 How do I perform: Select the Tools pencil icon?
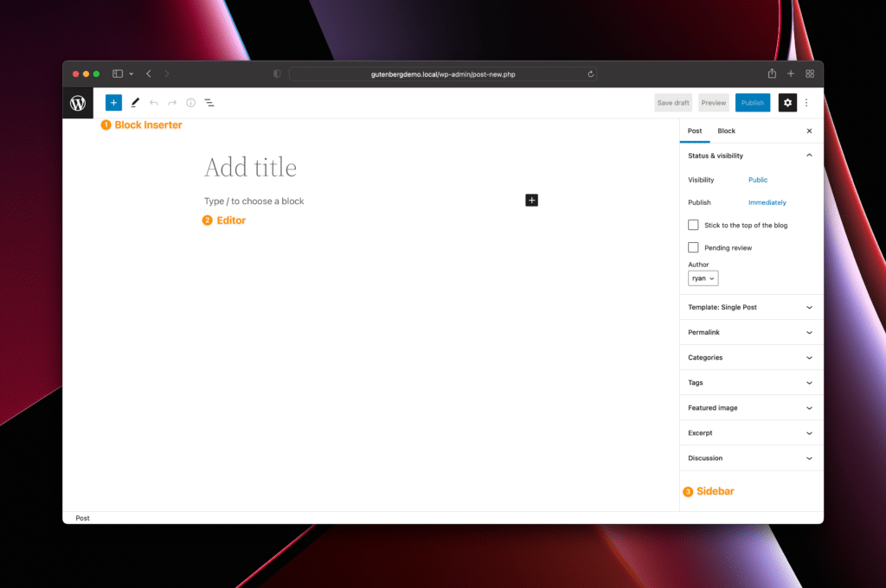click(x=134, y=103)
